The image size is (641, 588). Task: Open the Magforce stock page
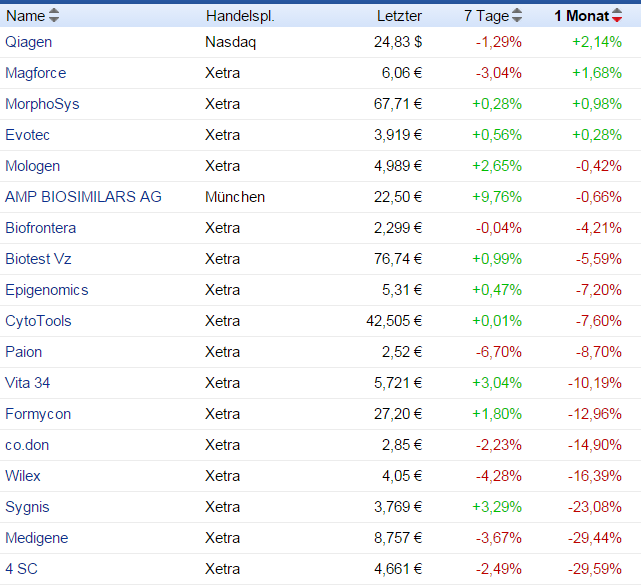[x=33, y=73]
